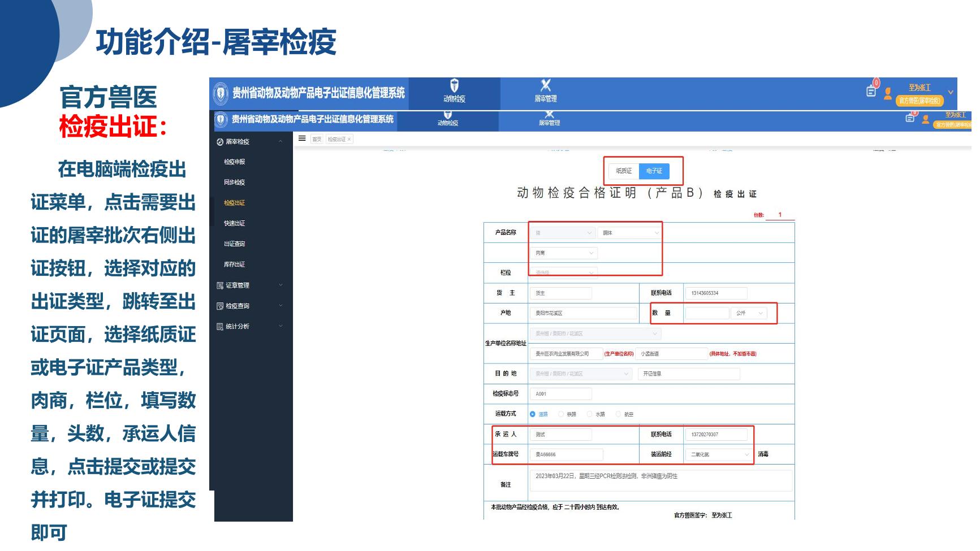Go to 出证查询 in the sidebar
980x551 pixels.
point(235,244)
